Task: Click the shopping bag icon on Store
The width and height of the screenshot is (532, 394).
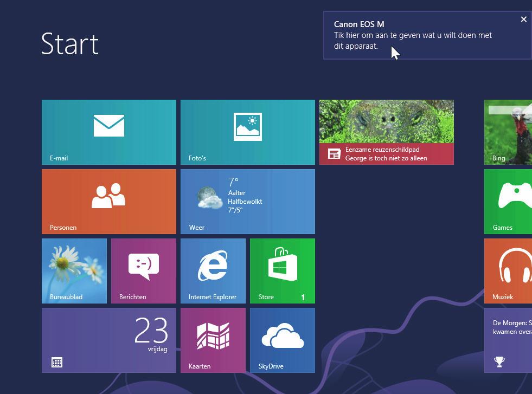Action: (283, 264)
